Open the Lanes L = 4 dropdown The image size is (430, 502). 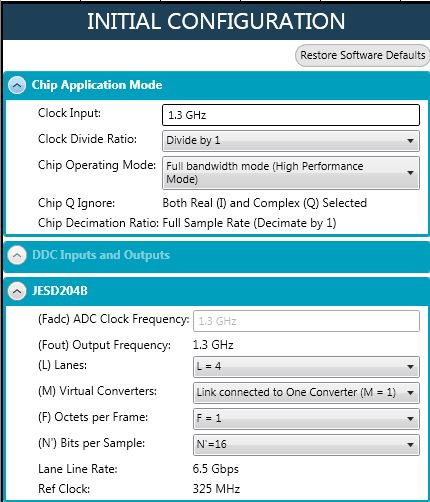click(306, 367)
